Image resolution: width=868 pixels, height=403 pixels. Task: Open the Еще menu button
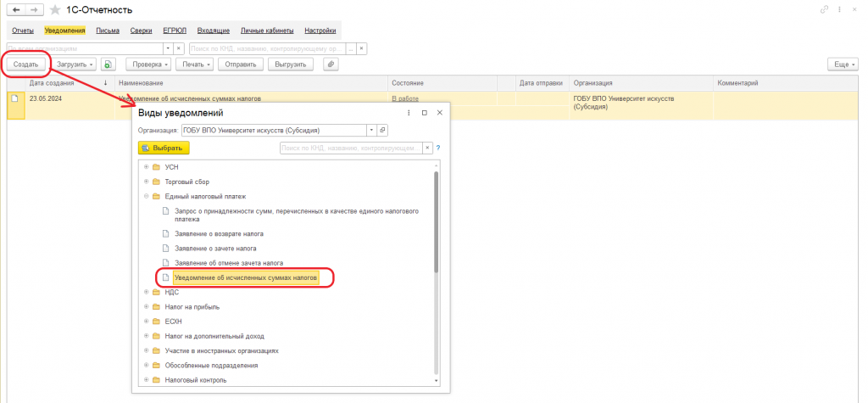842,64
